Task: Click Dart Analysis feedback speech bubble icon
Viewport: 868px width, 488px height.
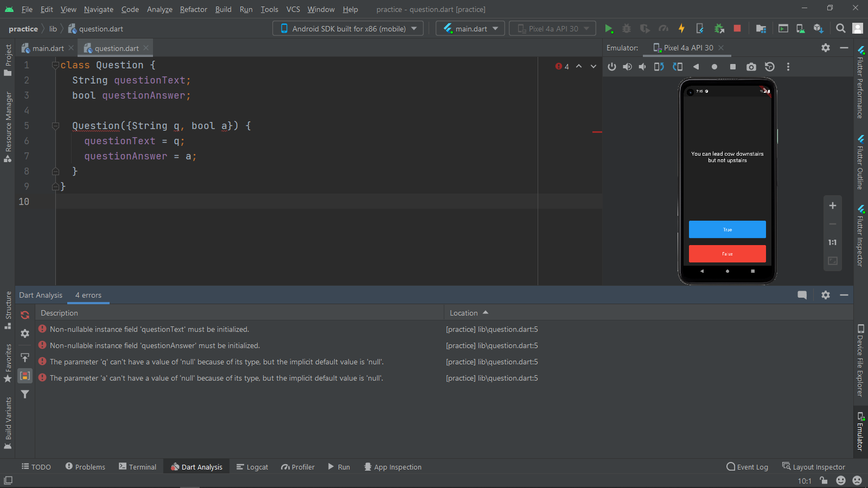Action: pos(802,295)
